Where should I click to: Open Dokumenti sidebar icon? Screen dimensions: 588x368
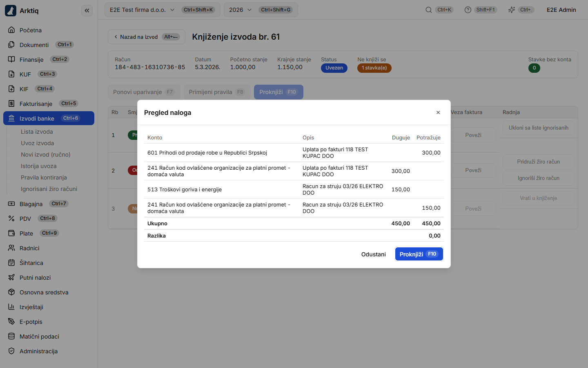point(11,45)
